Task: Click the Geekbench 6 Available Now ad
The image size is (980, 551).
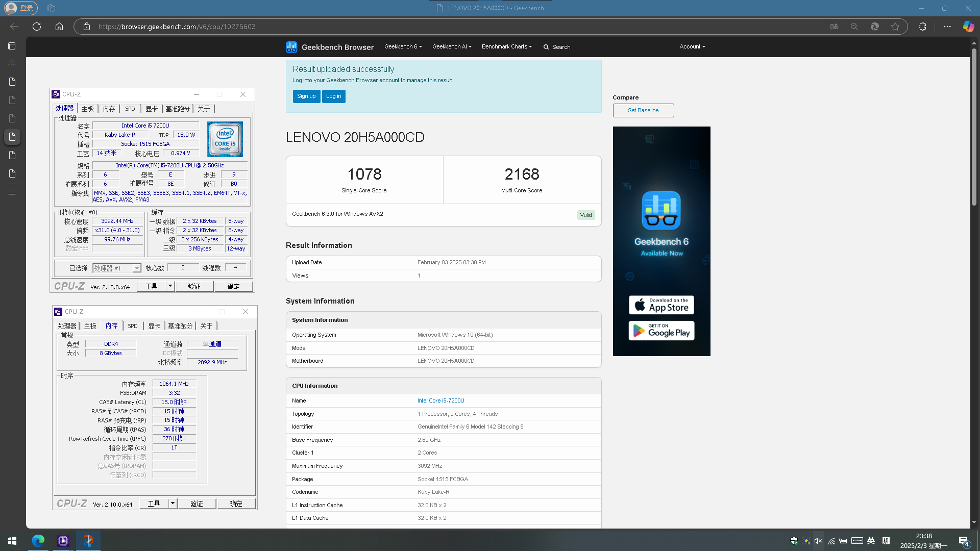Action: point(661,241)
